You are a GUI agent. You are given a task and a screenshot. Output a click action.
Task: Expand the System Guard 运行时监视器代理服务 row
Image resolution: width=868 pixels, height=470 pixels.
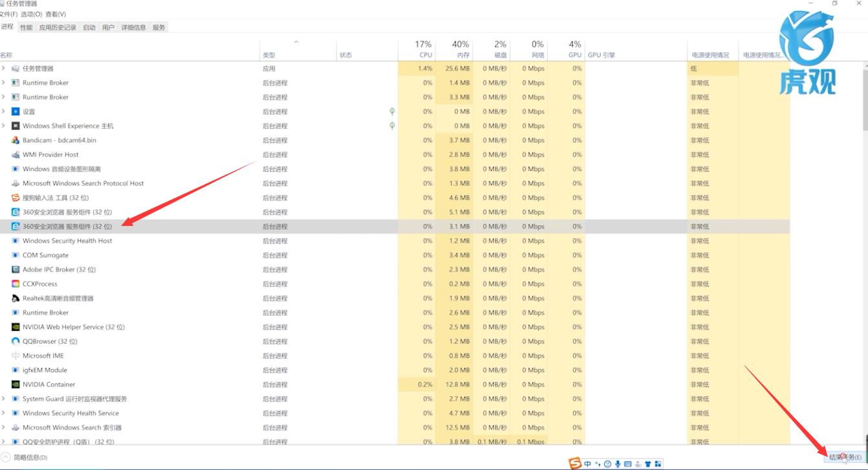point(3,399)
